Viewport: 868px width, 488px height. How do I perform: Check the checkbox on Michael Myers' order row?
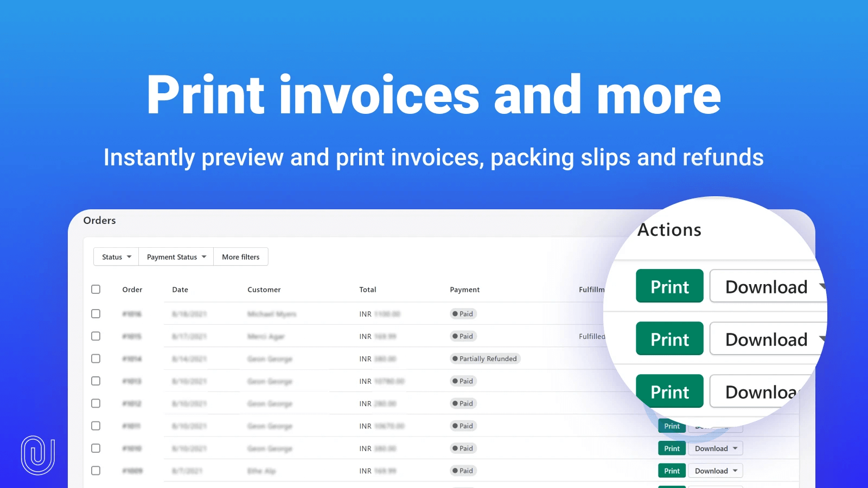(95, 313)
